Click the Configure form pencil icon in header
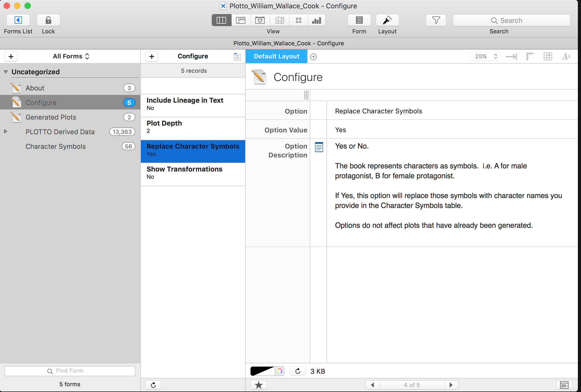Screen dimensions: 581x392 pos(259,77)
